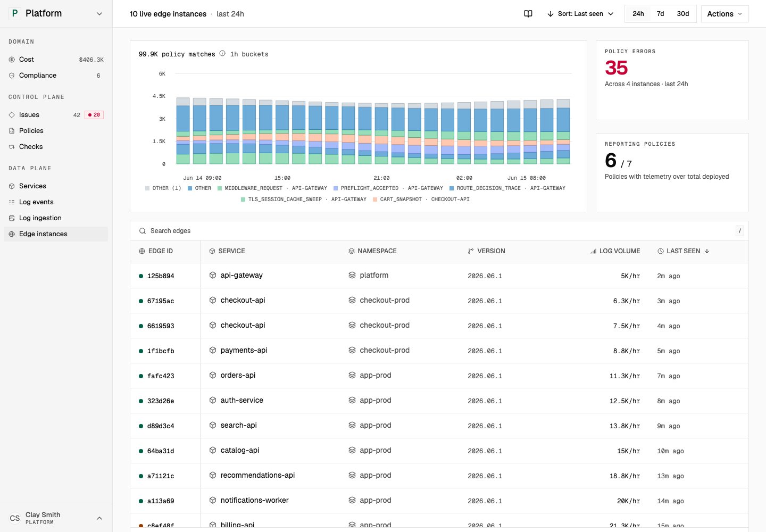Viewport: 766px width, 532px height.
Task: Open the Reporting Policies card
Action: click(x=672, y=172)
